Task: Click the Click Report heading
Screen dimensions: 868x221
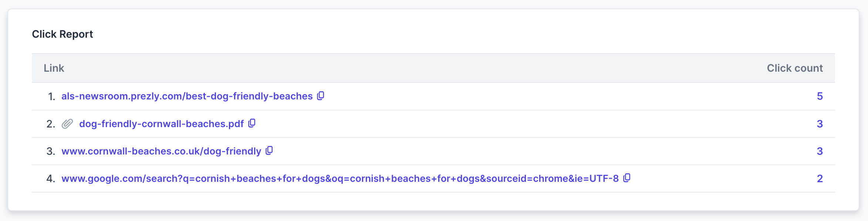Action: coord(63,34)
